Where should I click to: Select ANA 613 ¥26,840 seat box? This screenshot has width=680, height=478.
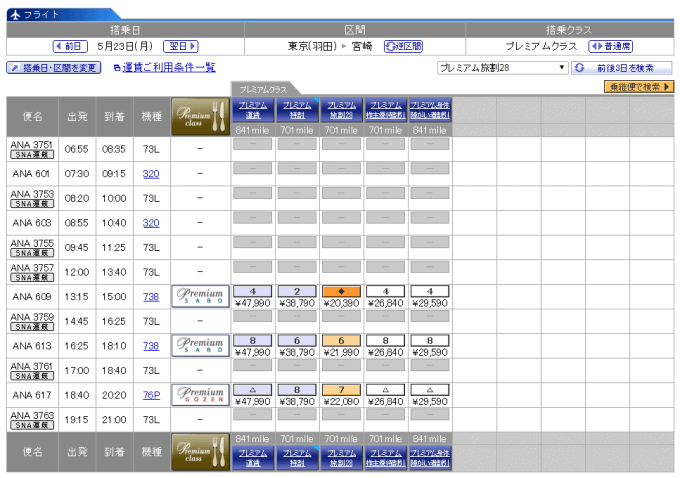click(386, 340)
